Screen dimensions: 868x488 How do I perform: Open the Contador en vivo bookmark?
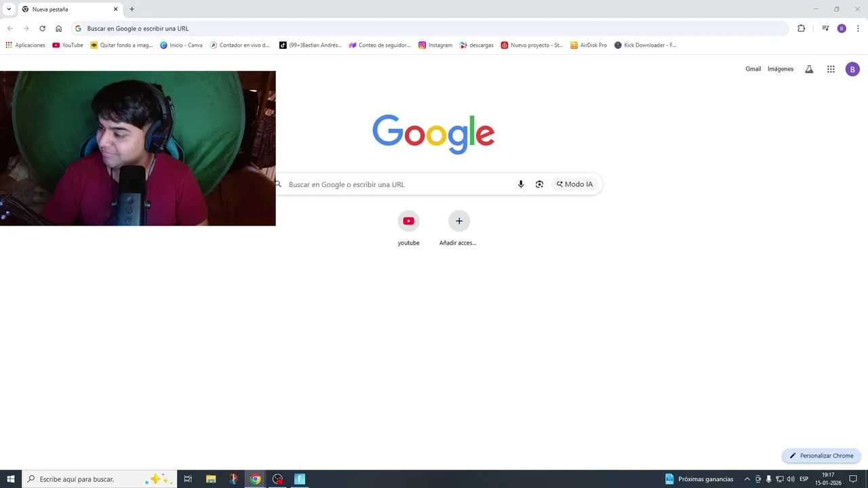click(x=239, y=45)
